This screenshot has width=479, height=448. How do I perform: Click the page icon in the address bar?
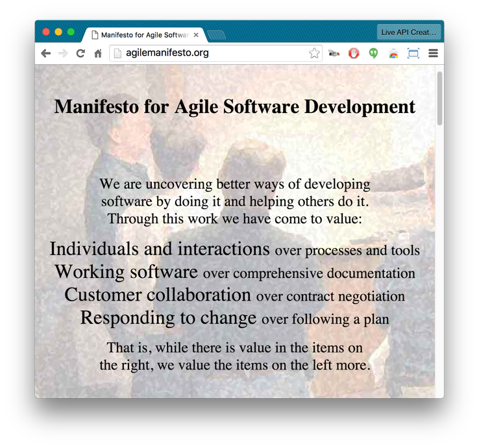(x=117, y=53)
